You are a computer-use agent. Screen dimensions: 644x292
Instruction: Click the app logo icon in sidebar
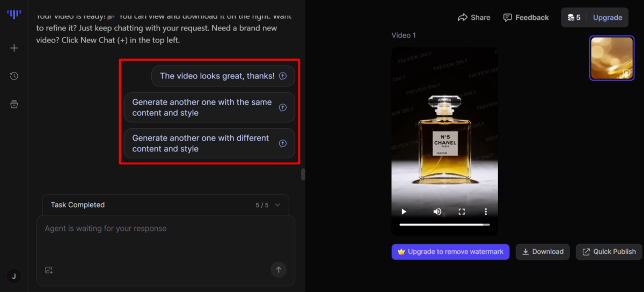14,14
